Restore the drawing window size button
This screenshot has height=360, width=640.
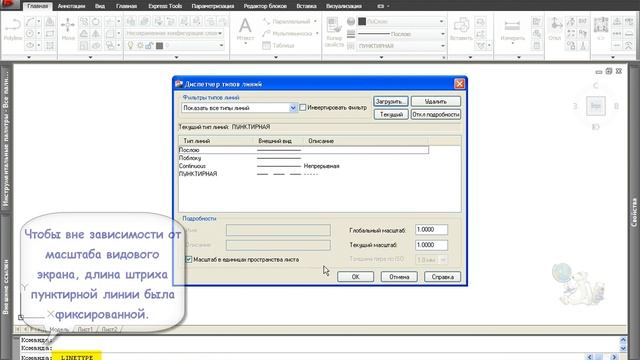[x=609, y=71]
